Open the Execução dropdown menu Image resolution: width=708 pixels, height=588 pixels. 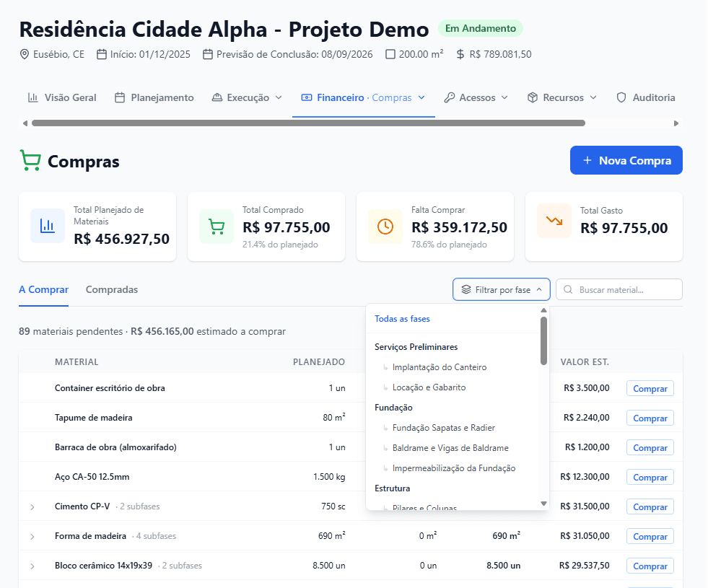pos(247,97)
